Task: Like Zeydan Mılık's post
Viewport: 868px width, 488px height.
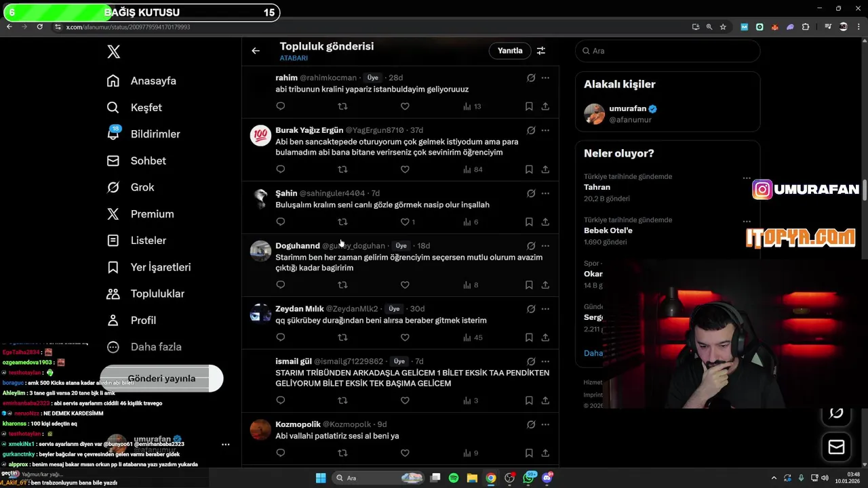Action: tap(405, 338)
